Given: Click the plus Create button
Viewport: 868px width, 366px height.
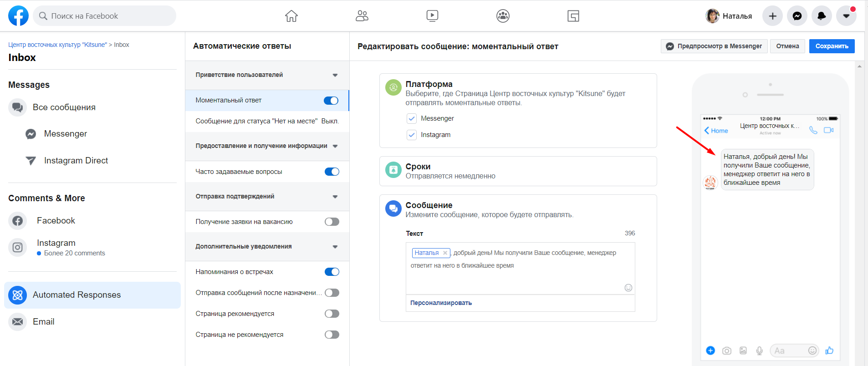Looking at the screenshot, I should coord(772,16).
